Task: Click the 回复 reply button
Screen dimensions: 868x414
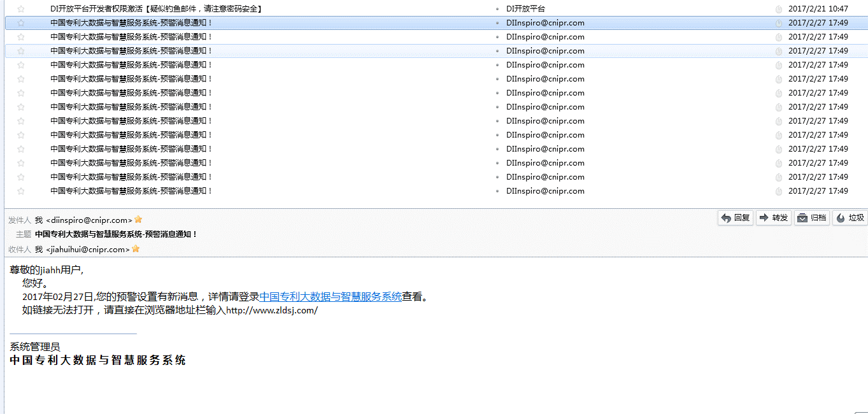Action: pyautogui.click(x=736, y=218)
